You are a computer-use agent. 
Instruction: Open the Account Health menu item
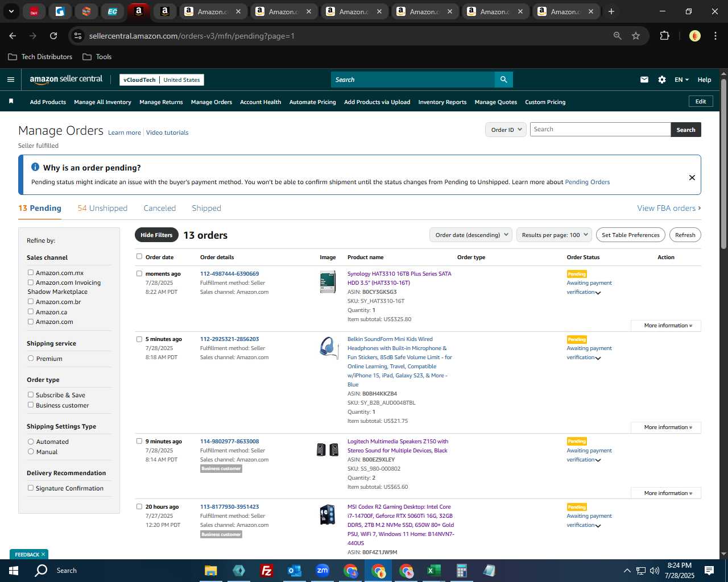coord(260,102)
